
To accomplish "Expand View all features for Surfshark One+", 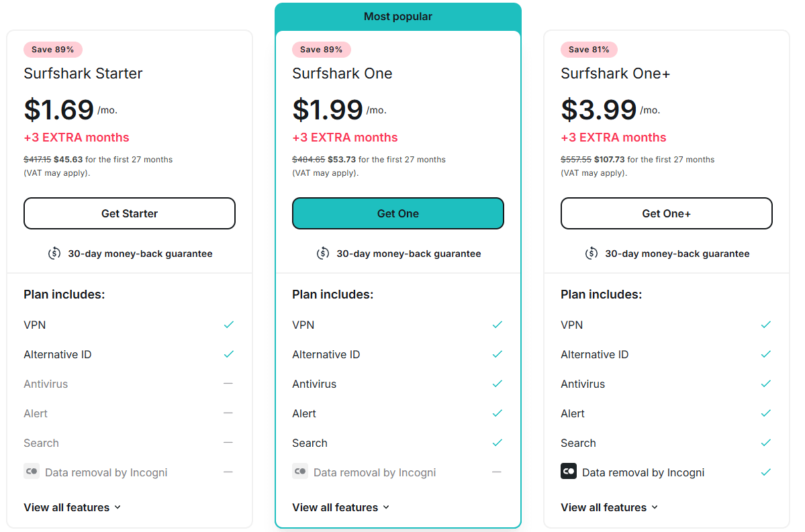I will point(610,507).
